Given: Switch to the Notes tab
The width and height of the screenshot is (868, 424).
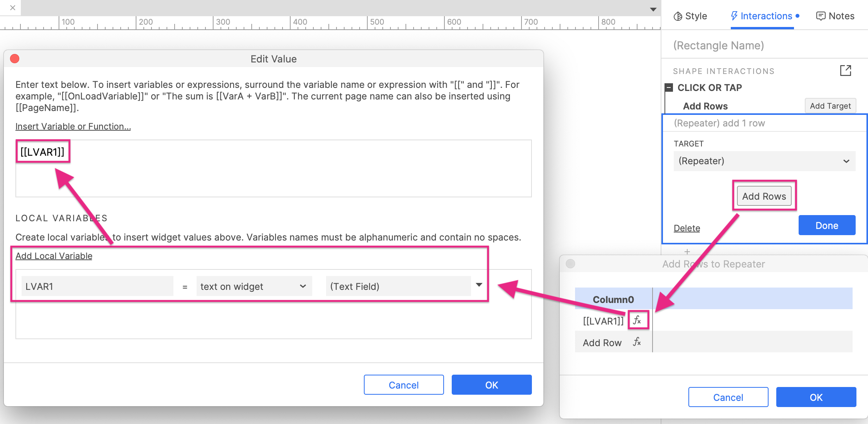Looking at the screenshot, I should pos(835,16).
